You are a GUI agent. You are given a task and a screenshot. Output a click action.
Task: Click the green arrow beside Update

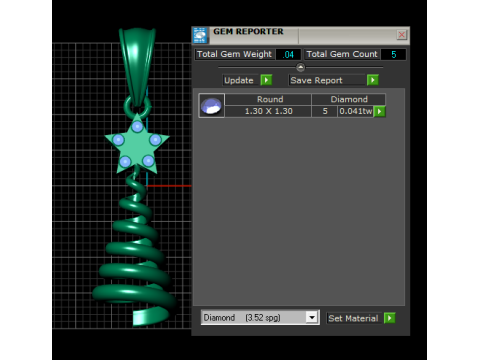click(266, 80)
